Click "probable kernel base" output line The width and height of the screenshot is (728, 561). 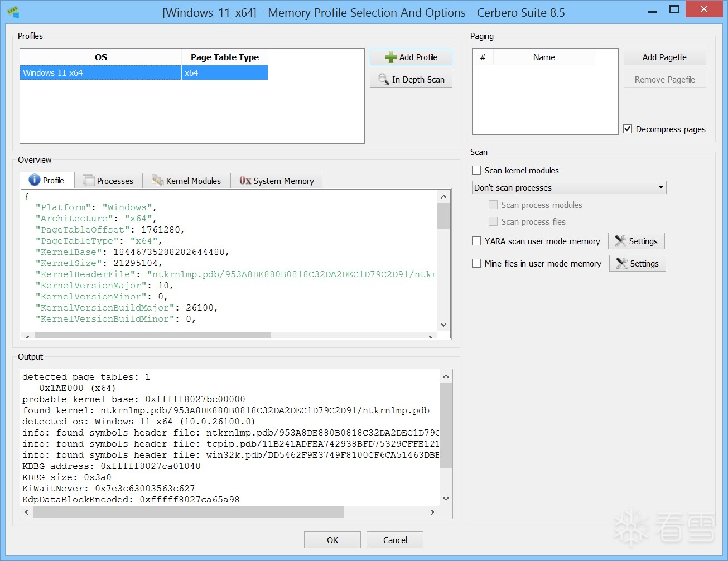pyautogui.click(x=134, y=399)
